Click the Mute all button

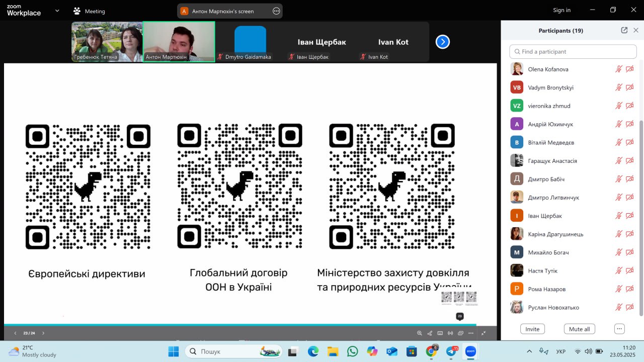(x=579, y=329)
